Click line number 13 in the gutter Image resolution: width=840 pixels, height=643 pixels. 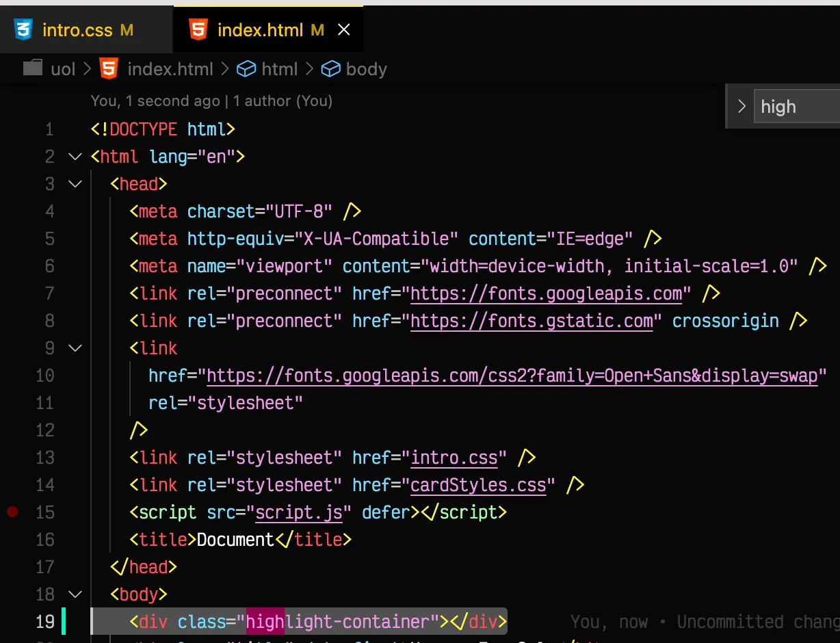[x=45, y=458]
